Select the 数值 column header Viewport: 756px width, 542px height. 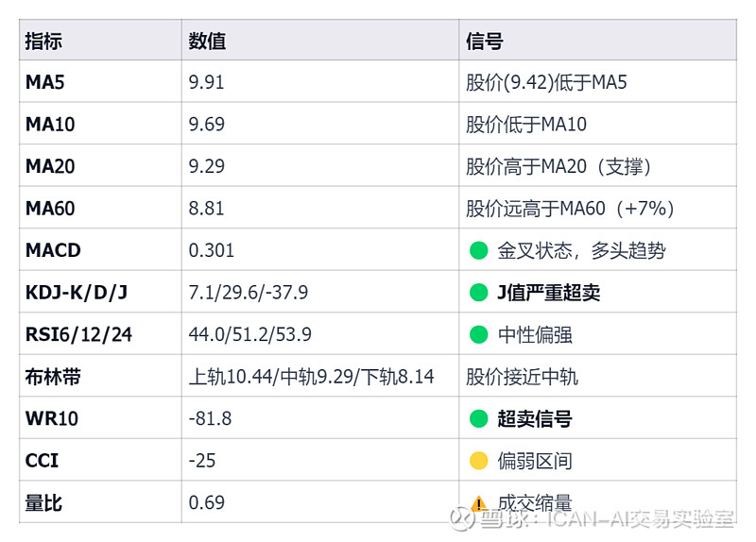[x=207, y=42]
